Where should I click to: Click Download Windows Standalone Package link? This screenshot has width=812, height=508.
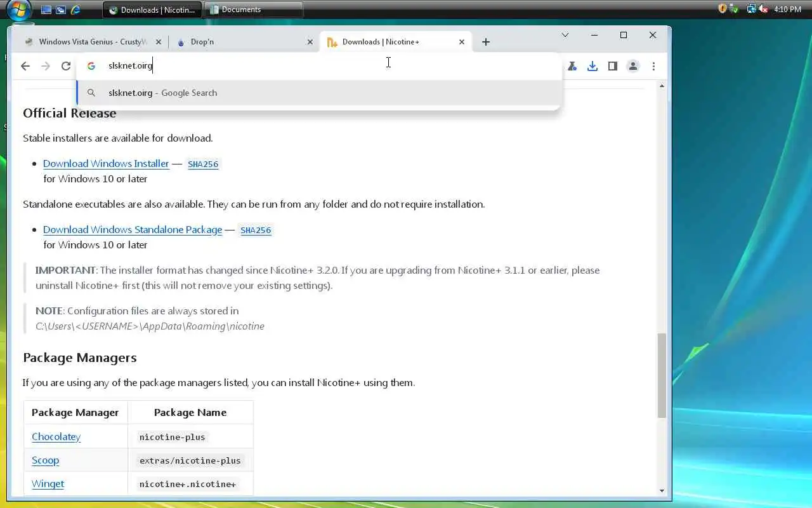(x=133, y=229)
